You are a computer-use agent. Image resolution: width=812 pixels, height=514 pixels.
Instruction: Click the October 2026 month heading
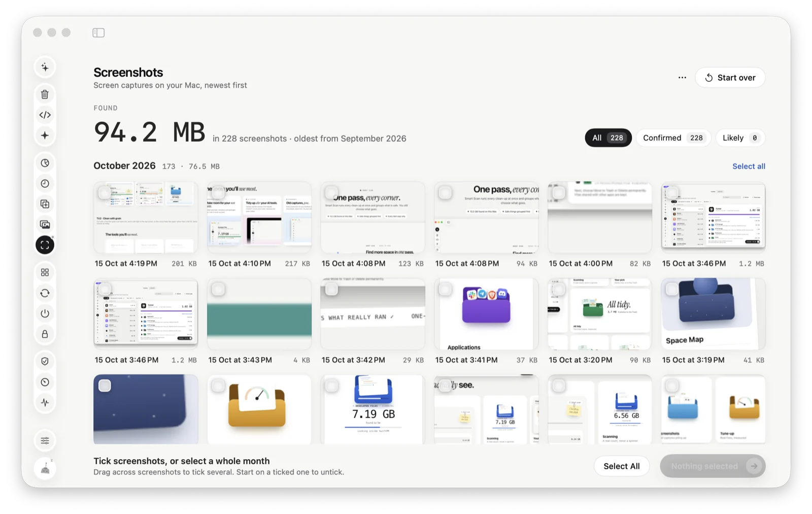tap(124, 166)
